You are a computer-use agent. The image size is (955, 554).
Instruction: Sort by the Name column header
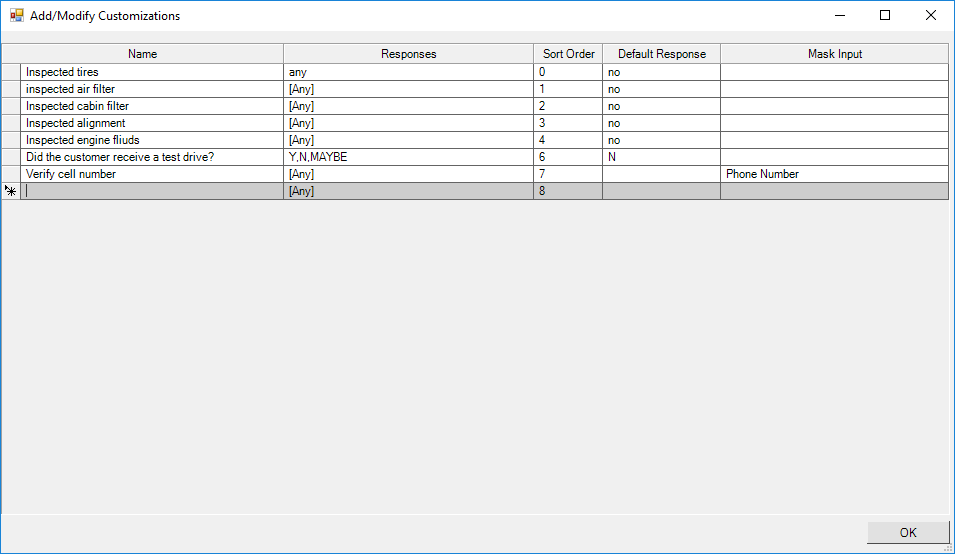(152, 54)
